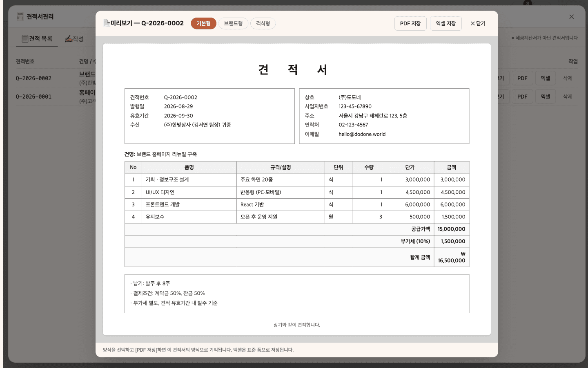Open the 견적 목록 tab behind the preview
Screen dimensions: 588x368
[x=37, y=39]
